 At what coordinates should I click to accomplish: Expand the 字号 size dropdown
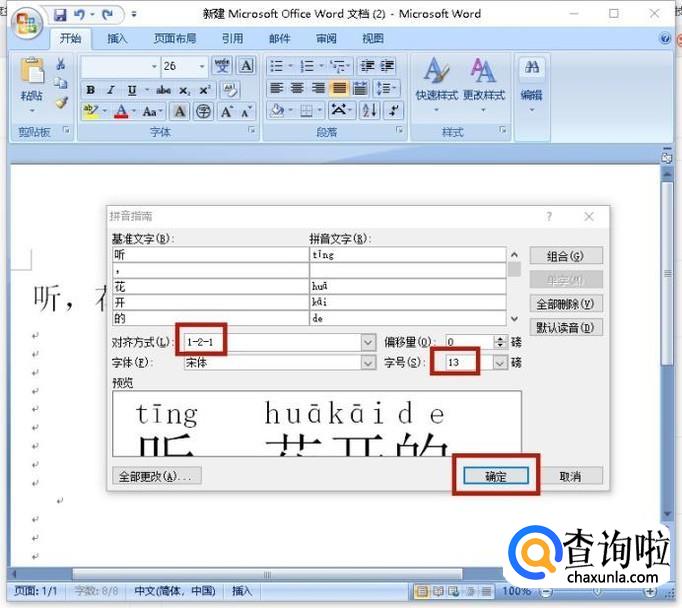500,362
